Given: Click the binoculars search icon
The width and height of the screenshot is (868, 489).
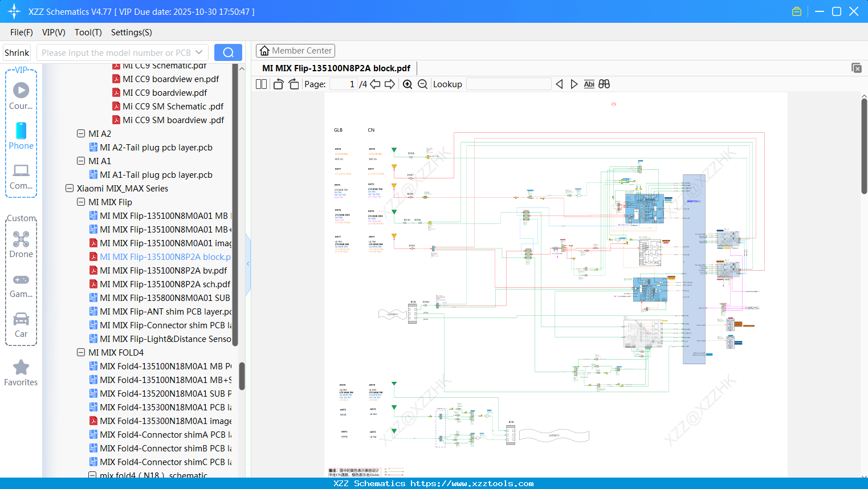Looking at the screenshot, I should [x=604, y=84].
